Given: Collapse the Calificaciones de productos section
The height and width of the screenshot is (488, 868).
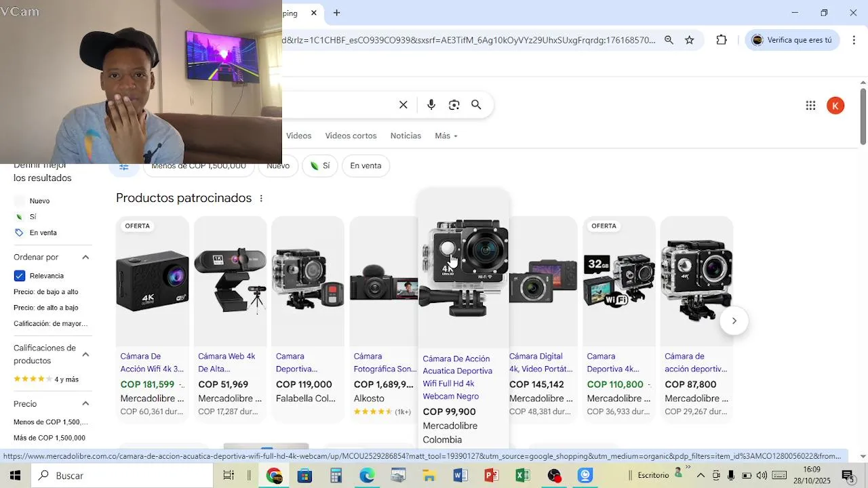Looking at the screenshot, I should coord(85,354).
